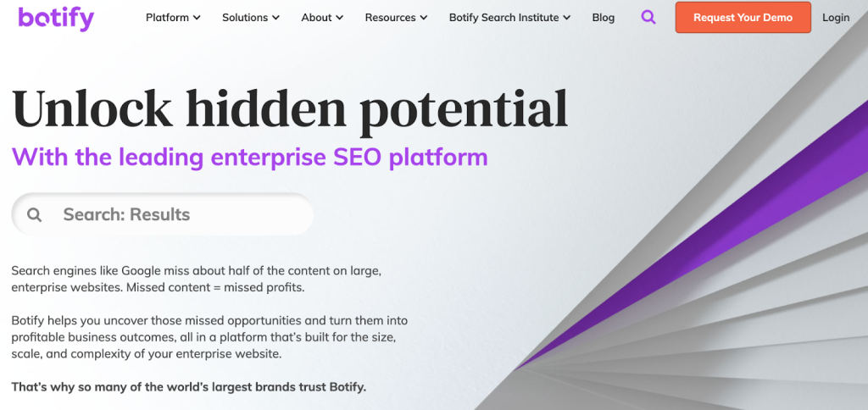
Task: Expand the Resources dropdown chevron
Action: pyautogui.click(x=424, y=18)
